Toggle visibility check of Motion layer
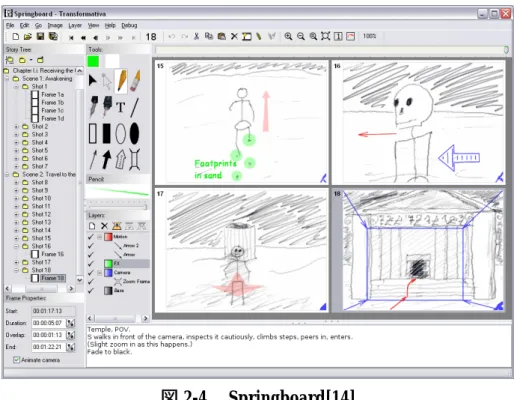The width and height of the screenshot is (514, 400). (90, 237)
